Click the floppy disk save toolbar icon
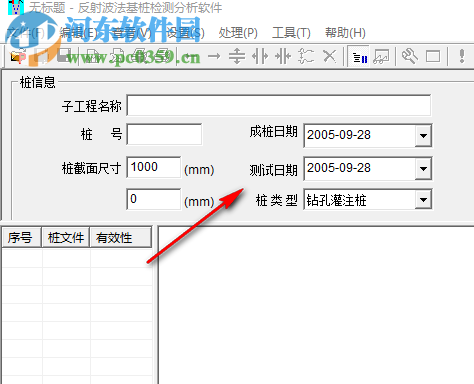 (x=64, y=56)
